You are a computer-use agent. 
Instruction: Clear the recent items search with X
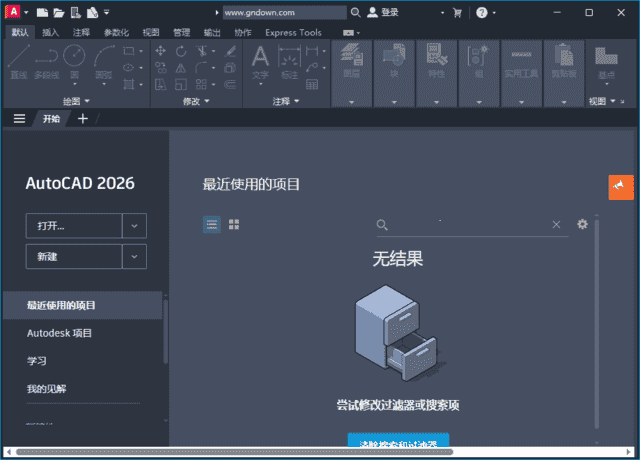556,224
